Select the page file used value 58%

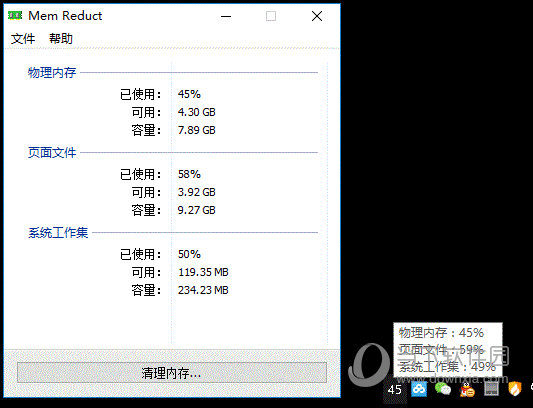click(189, 174)
